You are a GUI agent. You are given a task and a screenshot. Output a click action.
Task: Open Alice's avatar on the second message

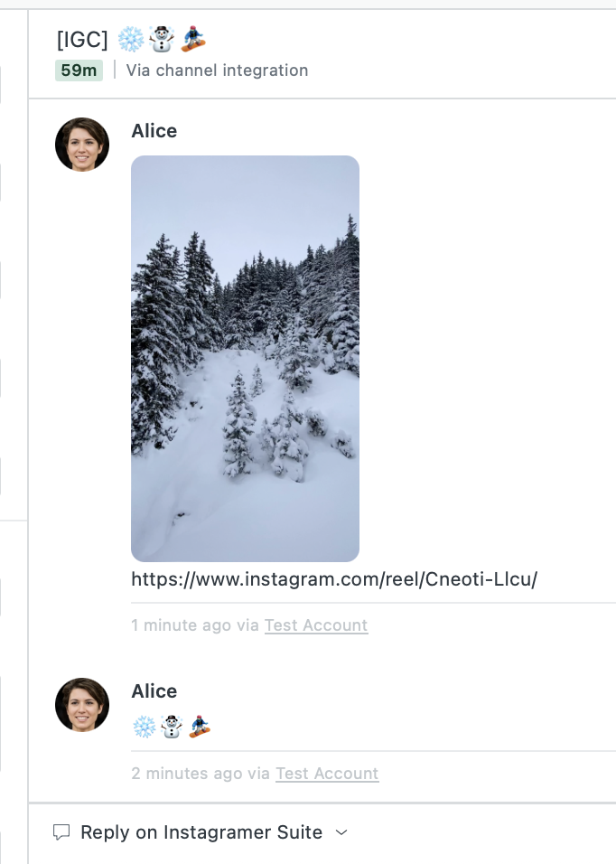pos(82,705)
